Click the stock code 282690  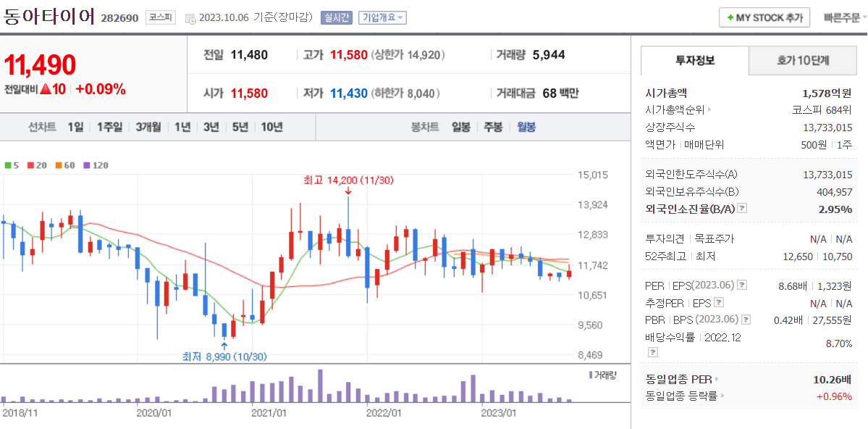tap(119, 17)
